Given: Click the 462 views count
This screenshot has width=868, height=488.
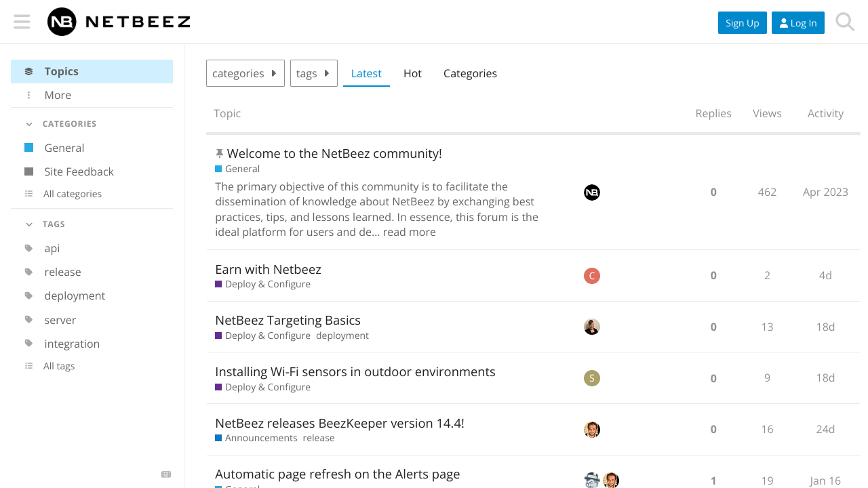Looking at the screenshot, I should coord(767,192).
